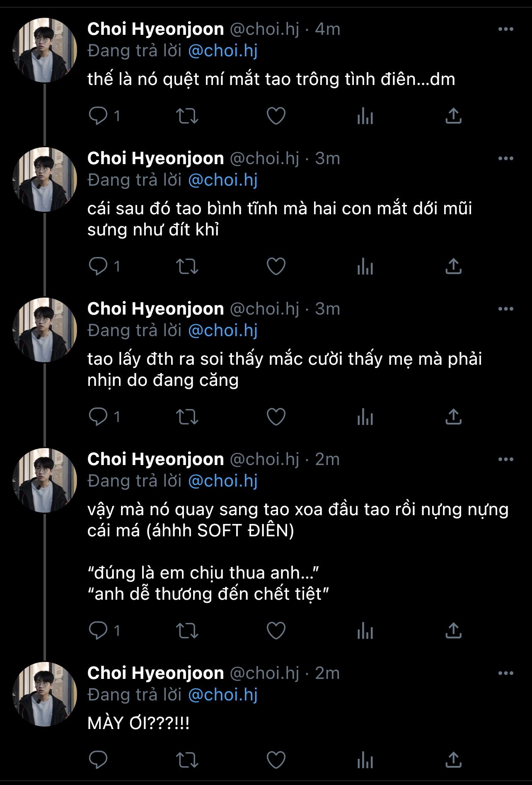This screenshot has height=785, width=532.
Task: Open avatar on the 'tao lấy đth ra soi' tweet
Action: coord(45,330)
